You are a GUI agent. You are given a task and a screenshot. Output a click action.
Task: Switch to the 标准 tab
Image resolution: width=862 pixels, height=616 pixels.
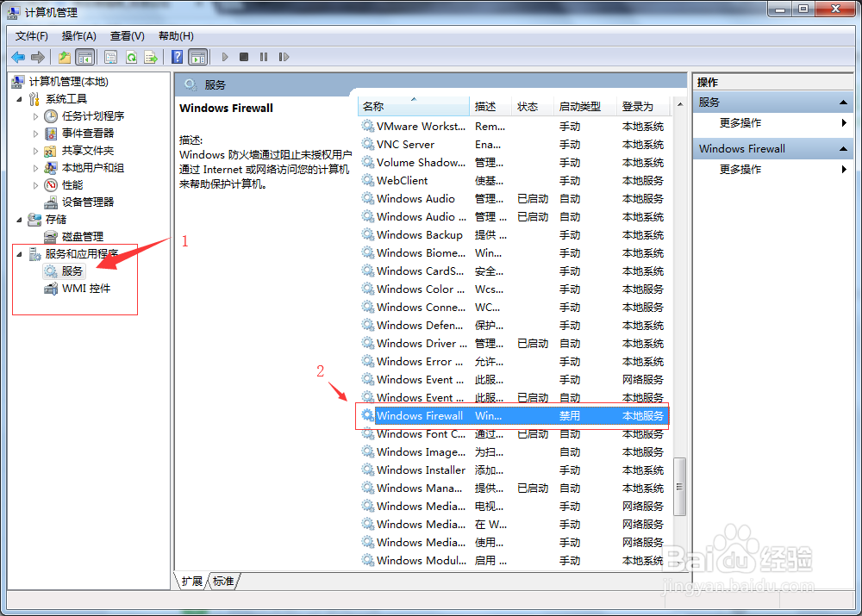[223, 581]
